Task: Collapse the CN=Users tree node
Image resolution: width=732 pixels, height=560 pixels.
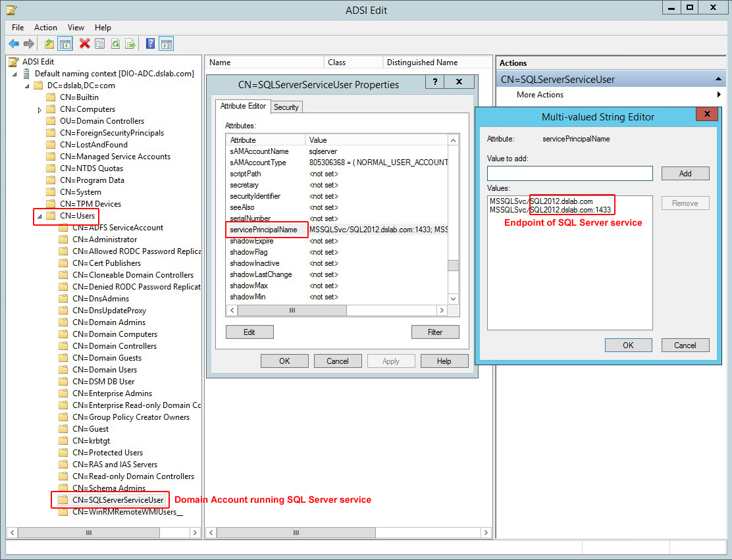Action: point(39,216)
